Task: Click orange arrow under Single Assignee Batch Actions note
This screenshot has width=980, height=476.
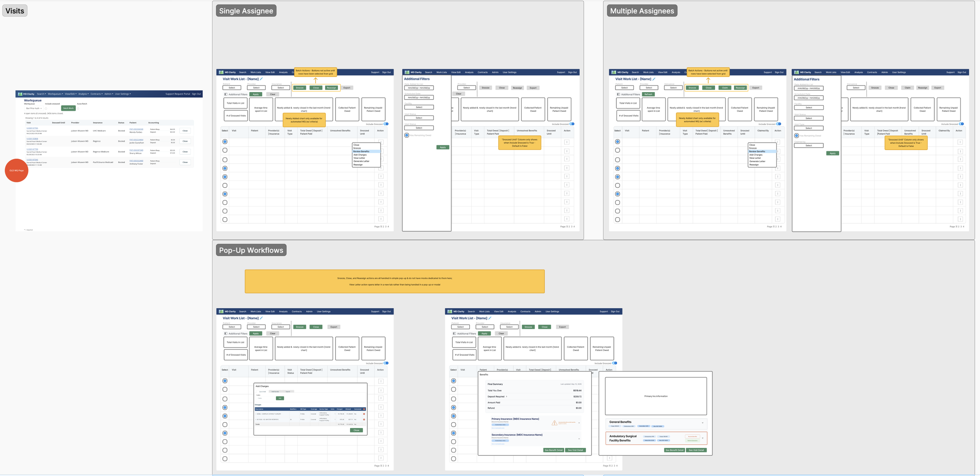Action: [316, 80]
